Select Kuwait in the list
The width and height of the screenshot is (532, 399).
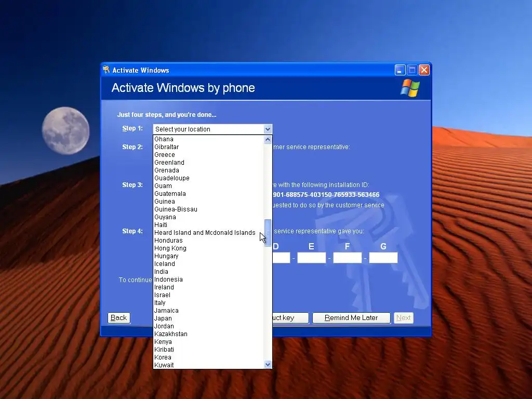coord(208,365)
